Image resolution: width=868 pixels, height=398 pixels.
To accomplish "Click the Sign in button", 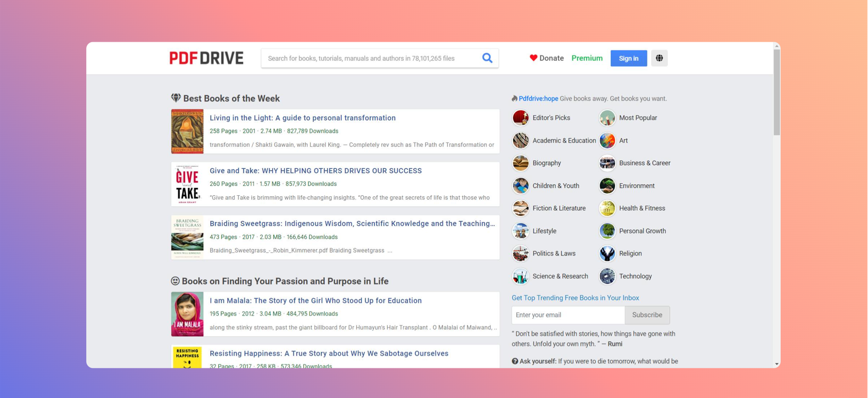I will (629, 58).
